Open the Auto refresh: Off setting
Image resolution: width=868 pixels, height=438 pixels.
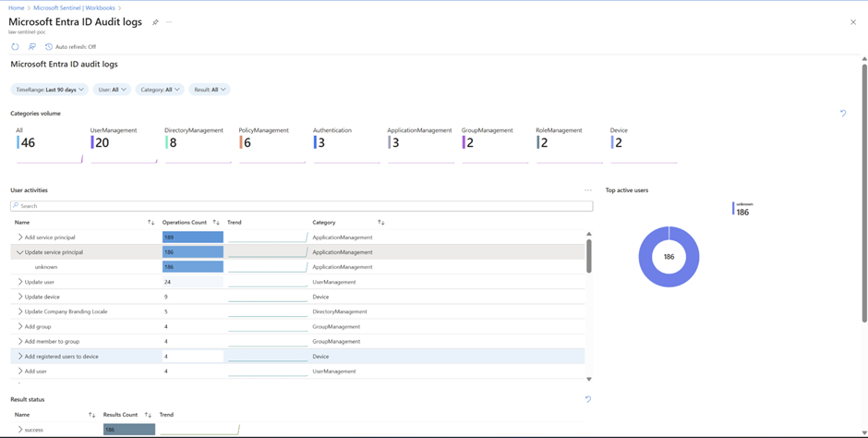point(71,46)
